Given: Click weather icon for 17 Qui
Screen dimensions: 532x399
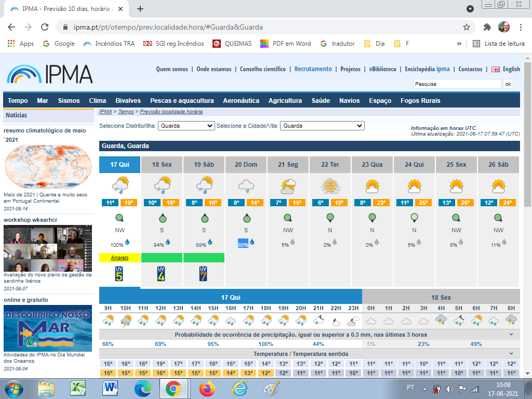Looking at the screenshot, I should [x=121, y=185].
